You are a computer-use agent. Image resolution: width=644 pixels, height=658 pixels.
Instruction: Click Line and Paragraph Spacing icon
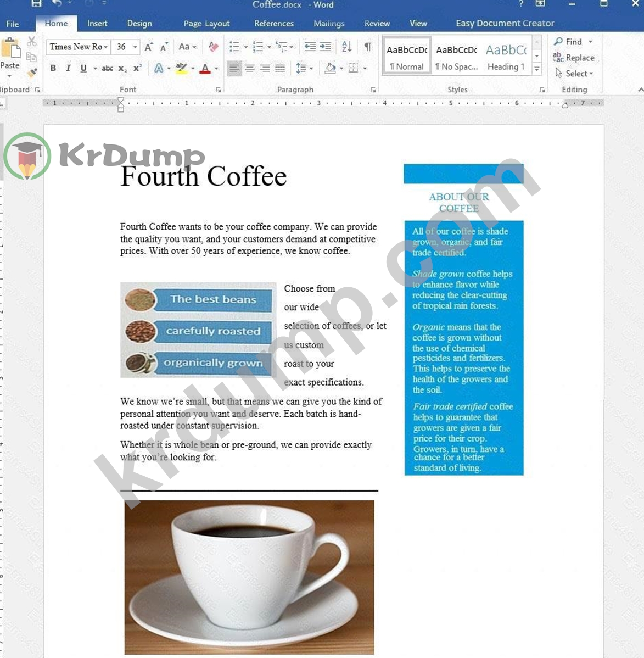(x=301, y=68)
